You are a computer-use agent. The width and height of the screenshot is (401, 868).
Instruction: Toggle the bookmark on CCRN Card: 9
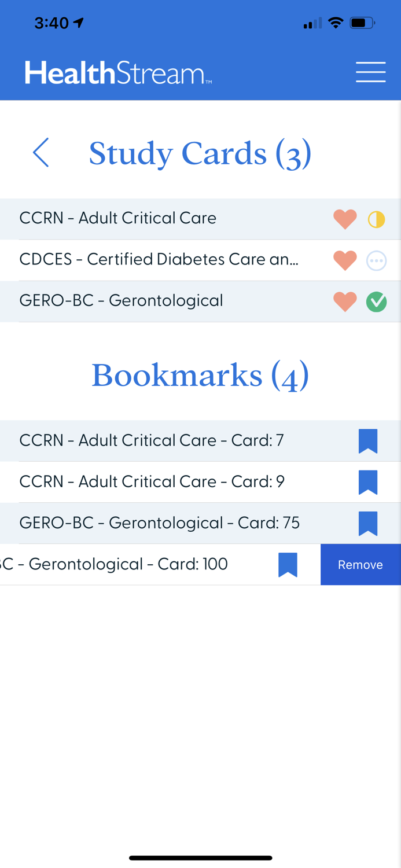point(369,481)
